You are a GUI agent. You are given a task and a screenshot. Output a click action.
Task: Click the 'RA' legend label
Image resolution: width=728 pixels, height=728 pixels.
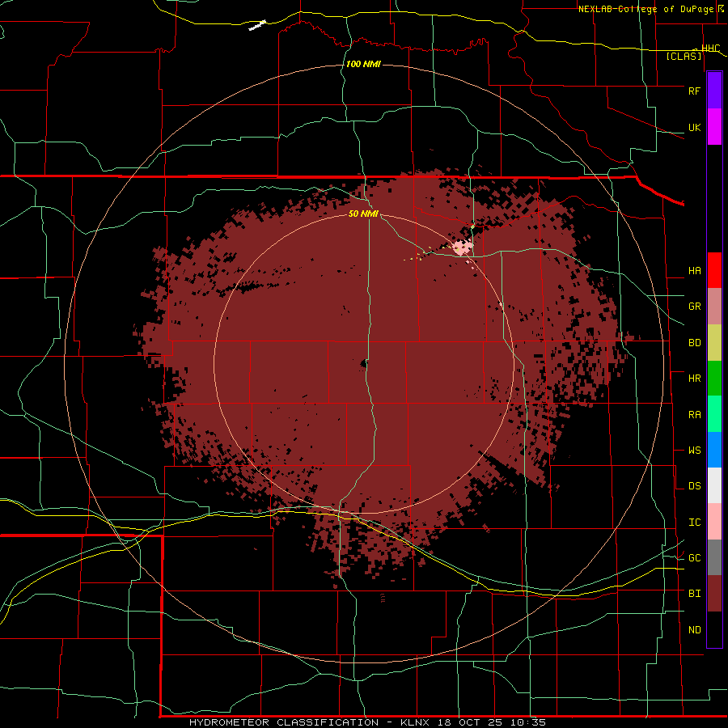pyautogui.click(x=694, y=415)
